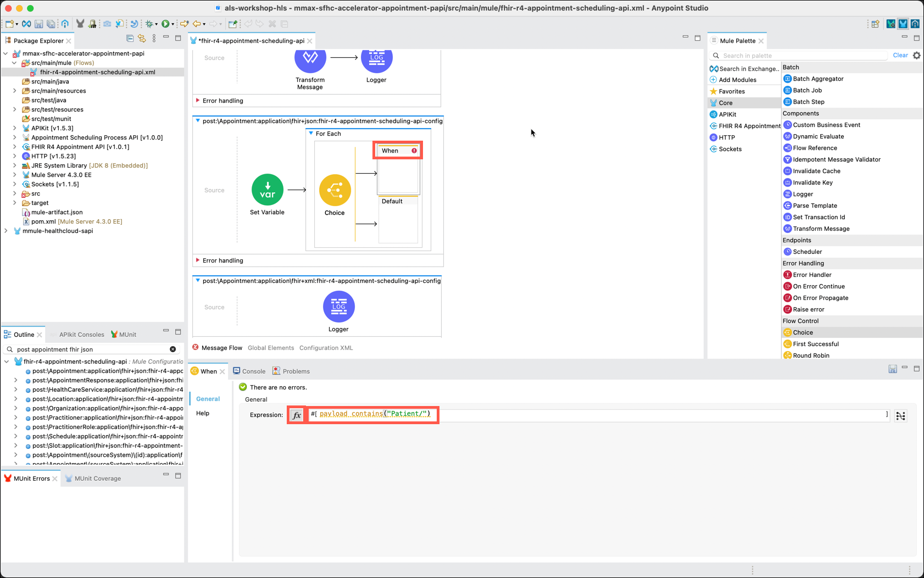Screen dimensions: 924x578
Task: Open Package Explorer view menu
Action: click(x=154, y=38)
